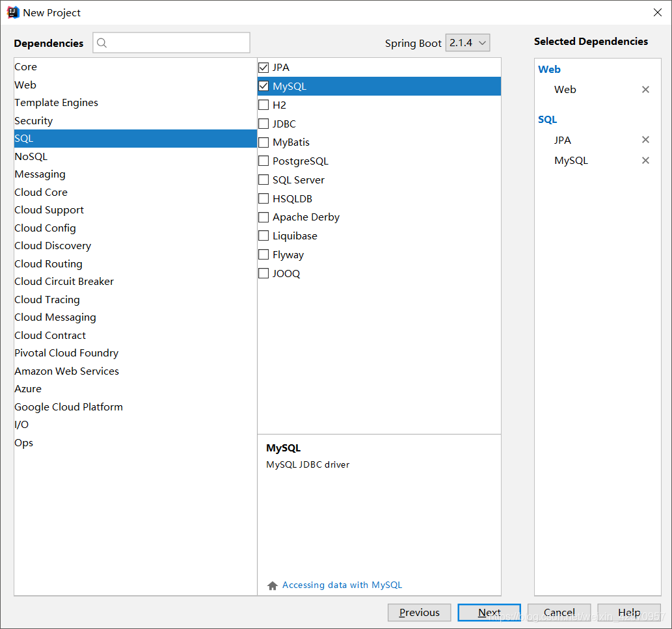672x629 pixels.
Task: Select the Ops category
Action: [135, 442]
